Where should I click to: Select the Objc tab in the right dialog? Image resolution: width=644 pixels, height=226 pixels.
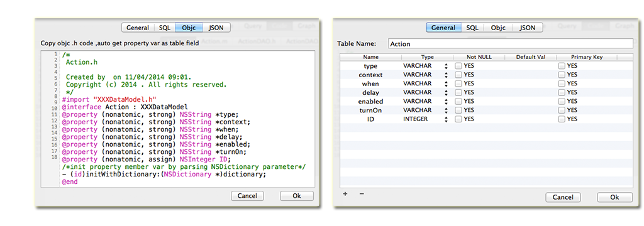498,28
